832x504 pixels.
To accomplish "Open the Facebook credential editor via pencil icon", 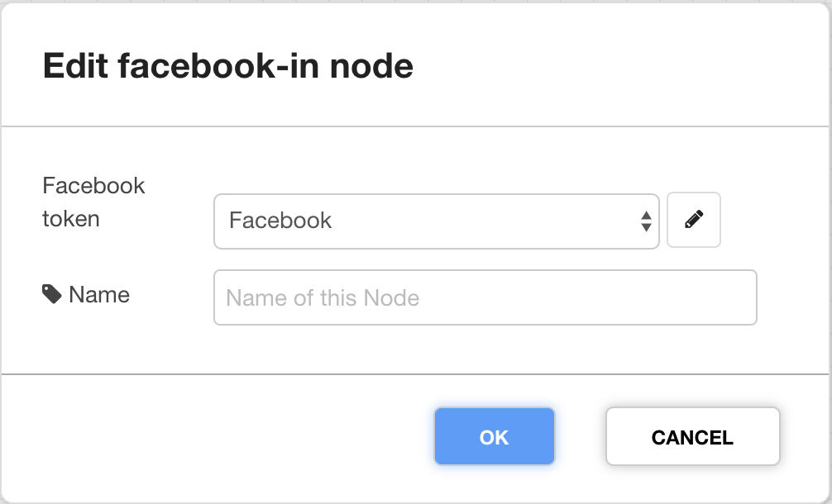I will (x=694, y=220).
